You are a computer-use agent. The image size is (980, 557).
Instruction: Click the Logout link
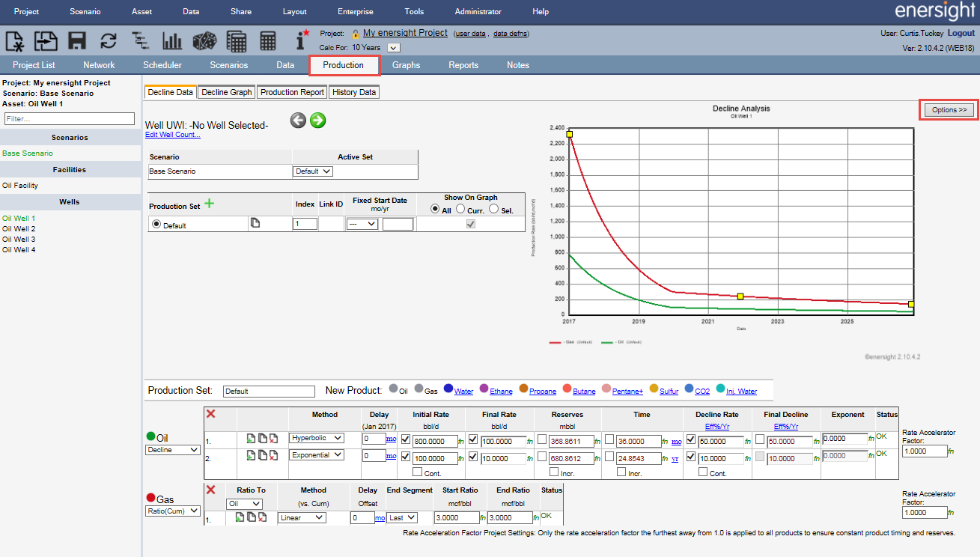961,34
